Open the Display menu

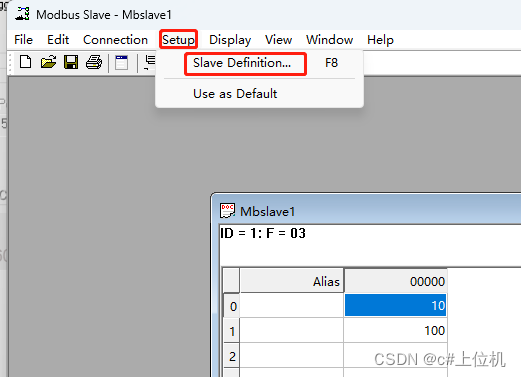(230, 40)
